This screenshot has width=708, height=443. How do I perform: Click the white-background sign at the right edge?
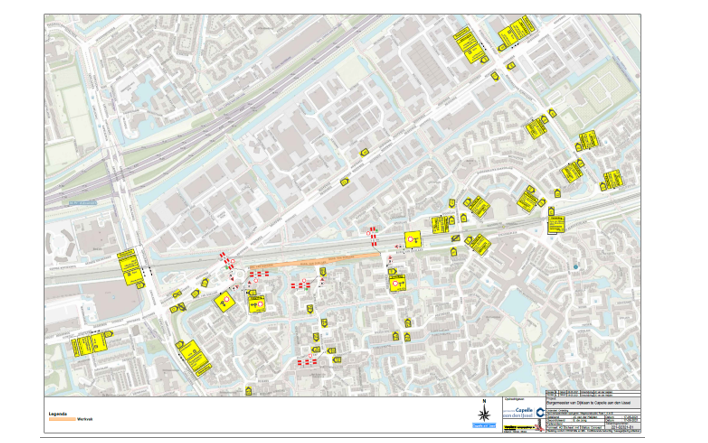555,226
